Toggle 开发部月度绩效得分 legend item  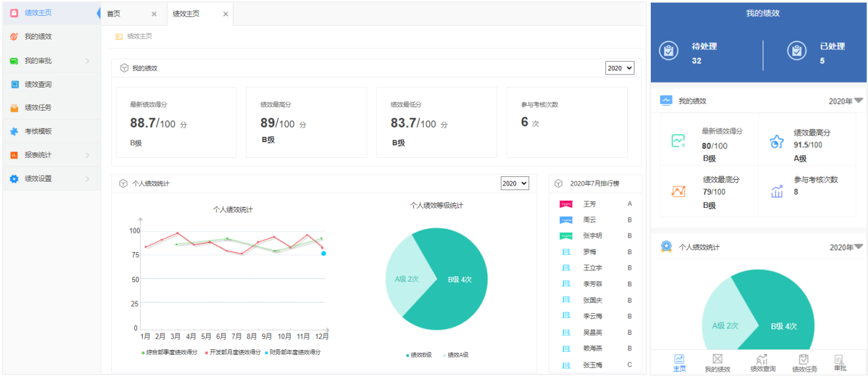point(233,352)
